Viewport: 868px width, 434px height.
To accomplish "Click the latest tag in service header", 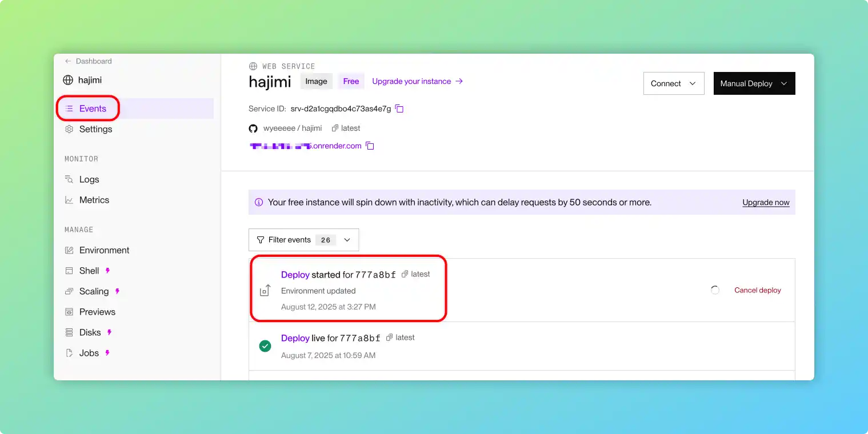I will 346,128.
